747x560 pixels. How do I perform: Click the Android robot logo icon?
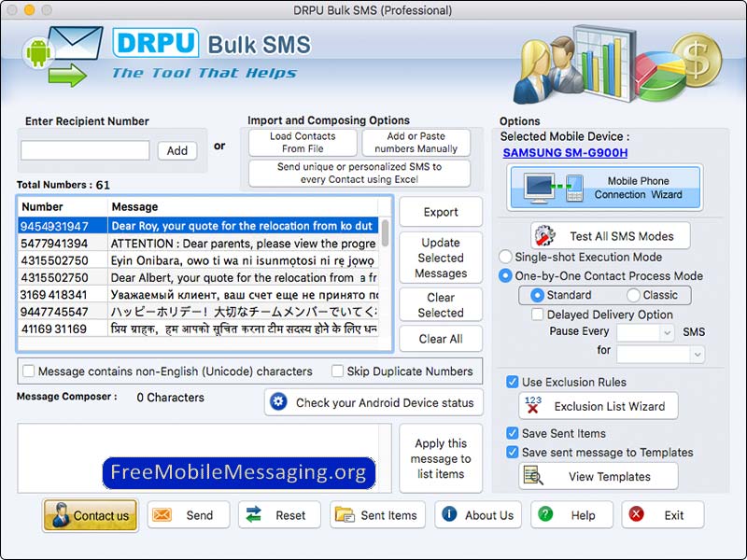[38, 52]
